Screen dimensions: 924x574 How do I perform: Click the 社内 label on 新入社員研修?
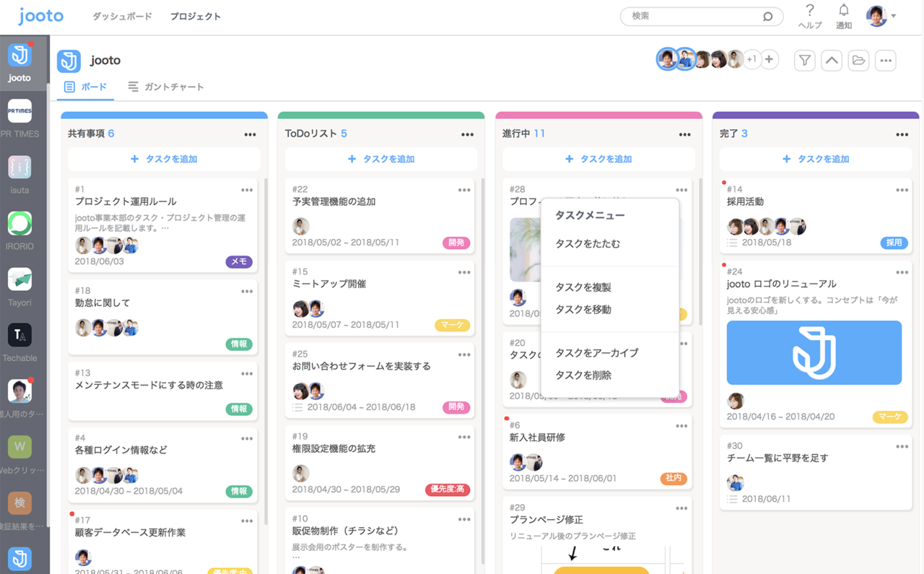coord(674,479)
